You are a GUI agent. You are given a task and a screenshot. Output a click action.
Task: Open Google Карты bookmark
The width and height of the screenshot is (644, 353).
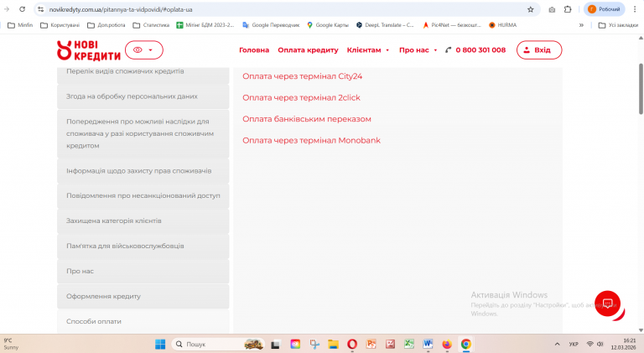327,25
